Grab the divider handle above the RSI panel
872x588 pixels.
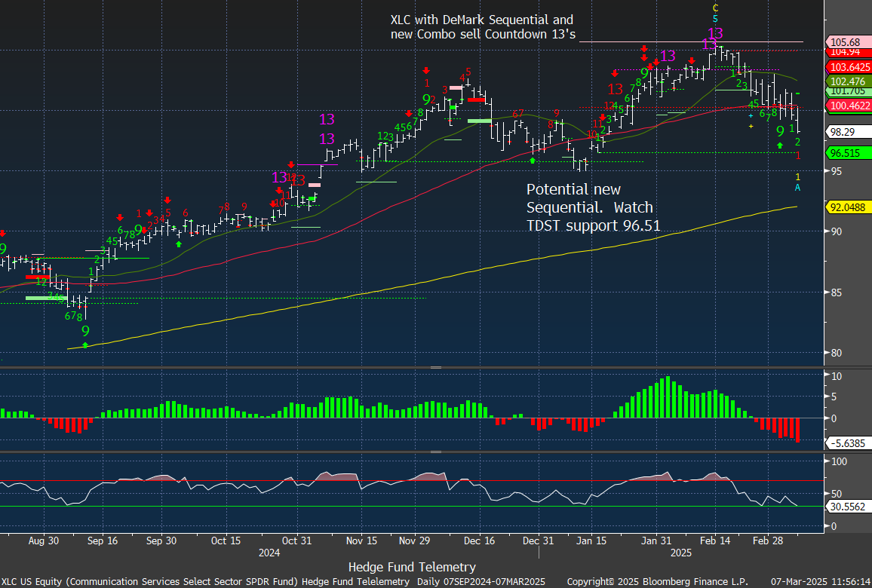click(436, 452)
